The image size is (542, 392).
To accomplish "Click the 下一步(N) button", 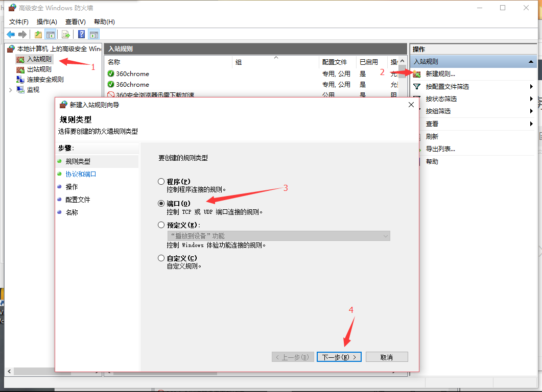I will tap(339, 357).
